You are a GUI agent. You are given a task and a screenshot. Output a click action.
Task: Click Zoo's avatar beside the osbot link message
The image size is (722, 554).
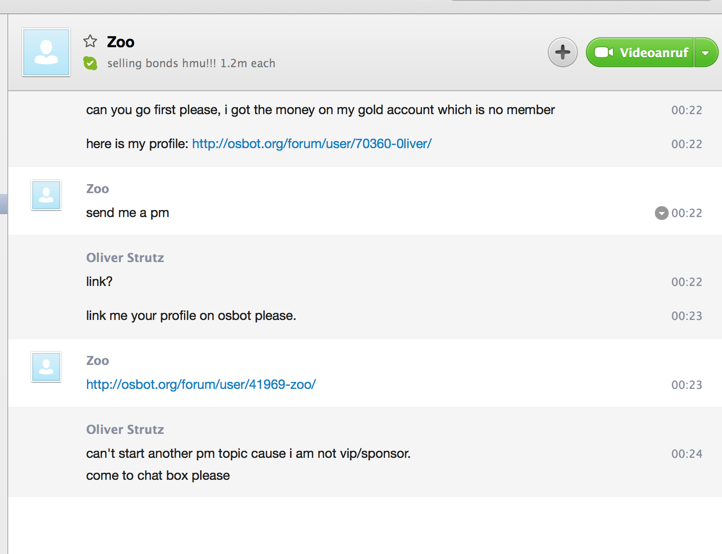click(x=46, y=367)
